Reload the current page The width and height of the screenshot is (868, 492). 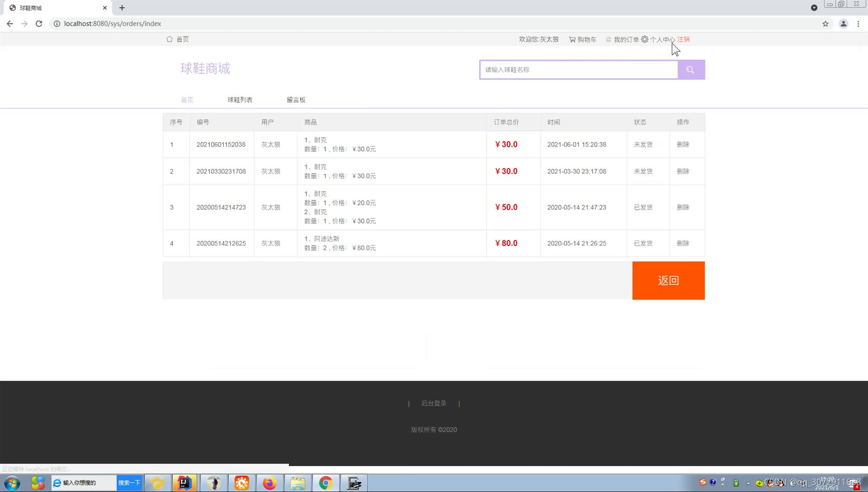point(39,24)
